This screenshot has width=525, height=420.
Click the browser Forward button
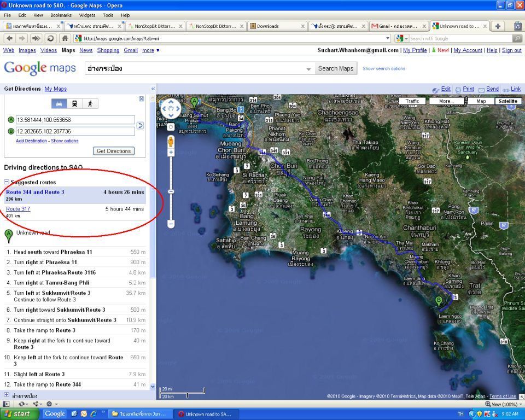point(22,38)
